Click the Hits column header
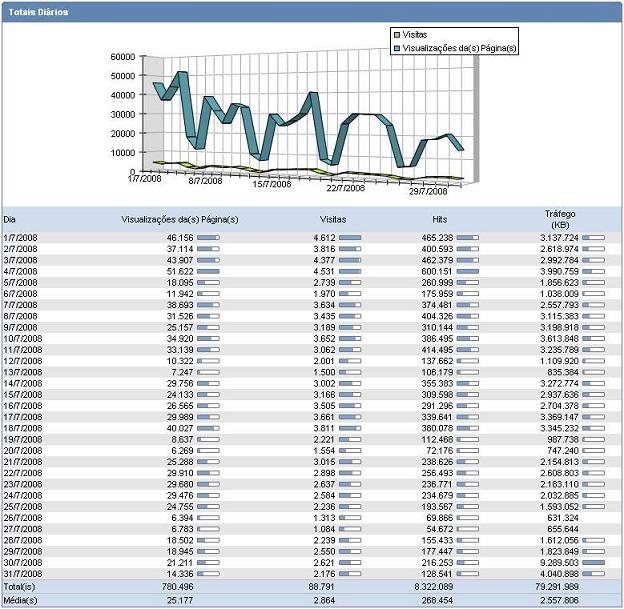The height and width of the screenshot is (609, 624). click(x=439, y=218)
